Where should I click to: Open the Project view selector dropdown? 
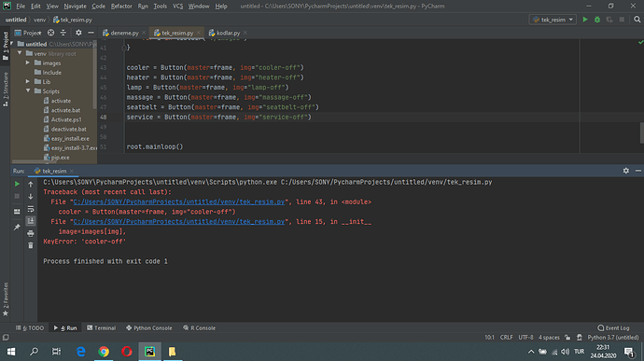click(x=28, y=33)
